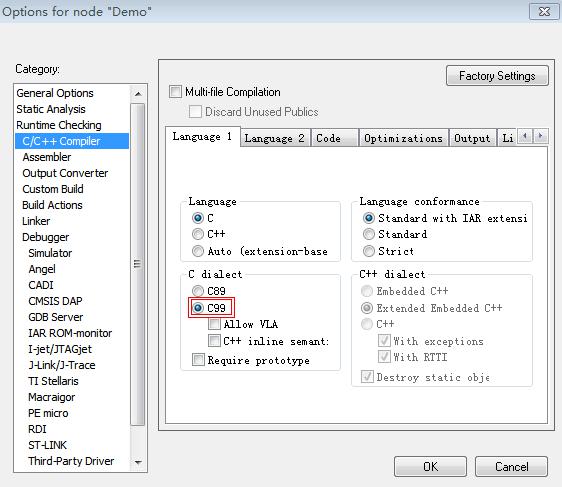Enable Multi-file Compilation checkbox
Viewport: 562px width, 487px height.
coord(175,92)
